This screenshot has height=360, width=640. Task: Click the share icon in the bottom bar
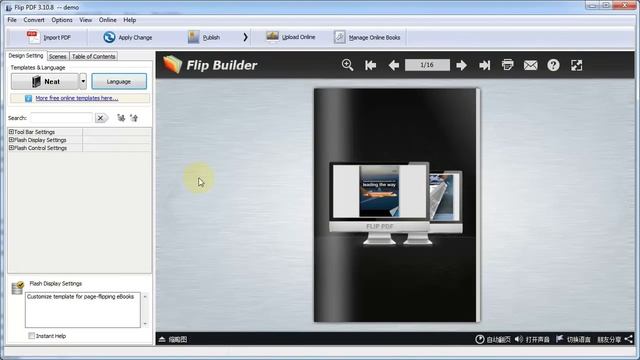click(629, 339)
